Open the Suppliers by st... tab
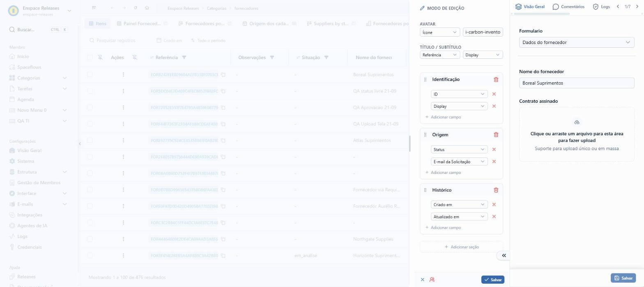Image resolution: width=644 pixels, height=287 pixels. 330,23
